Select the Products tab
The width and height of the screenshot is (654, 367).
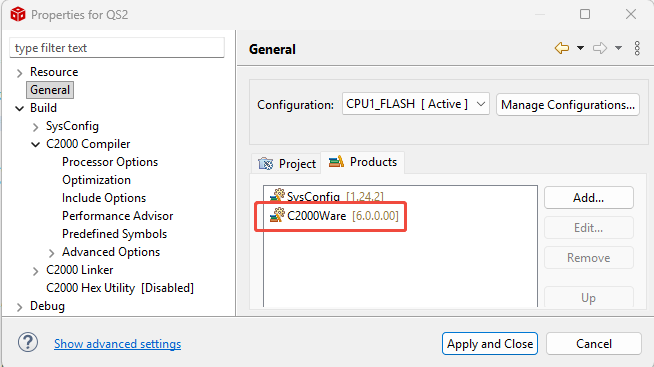(x=363, y=162)
